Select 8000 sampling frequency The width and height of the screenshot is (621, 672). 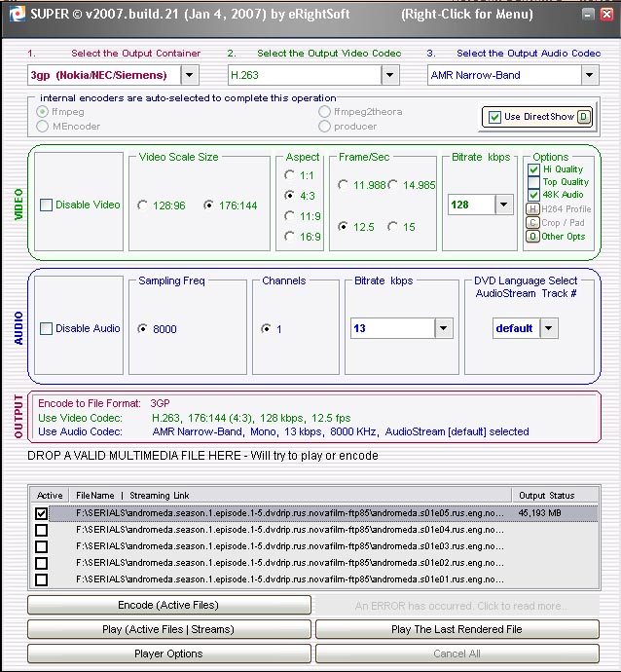[142, 329]
